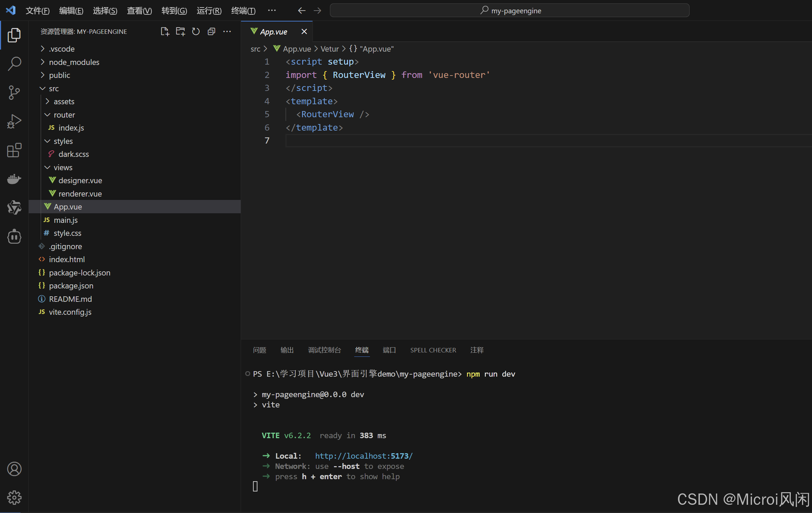
Task: Open the Run and Debug view
Action: click(14, 121)
